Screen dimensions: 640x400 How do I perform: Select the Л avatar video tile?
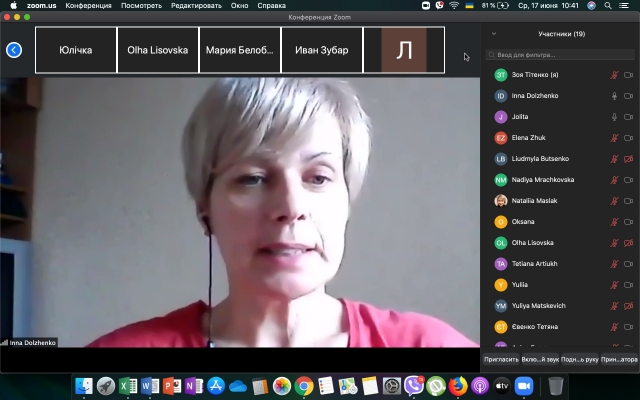click(x=404, y=50)
